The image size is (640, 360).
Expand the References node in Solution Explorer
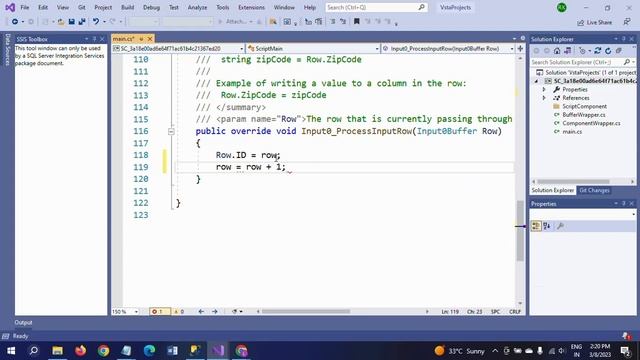click(x=544, y=98)
